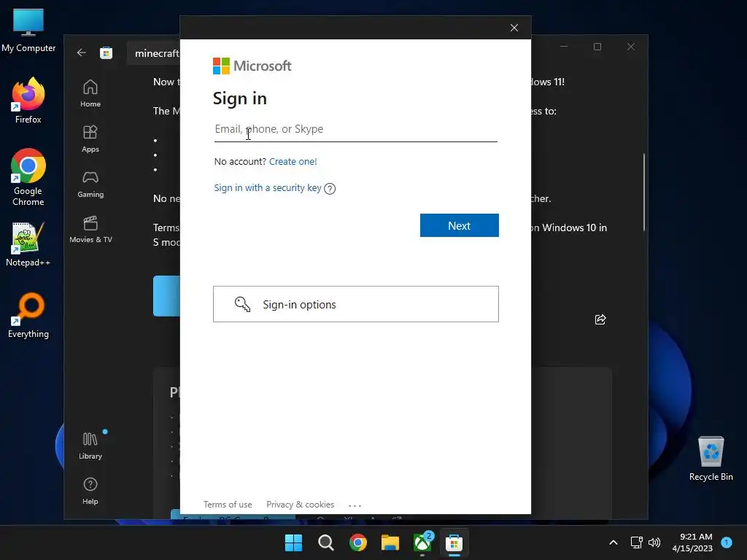Minimize the Microsoft Store window
Image resolution: width=747 pixels, height=560 pixels.
(x=564, y=47)
